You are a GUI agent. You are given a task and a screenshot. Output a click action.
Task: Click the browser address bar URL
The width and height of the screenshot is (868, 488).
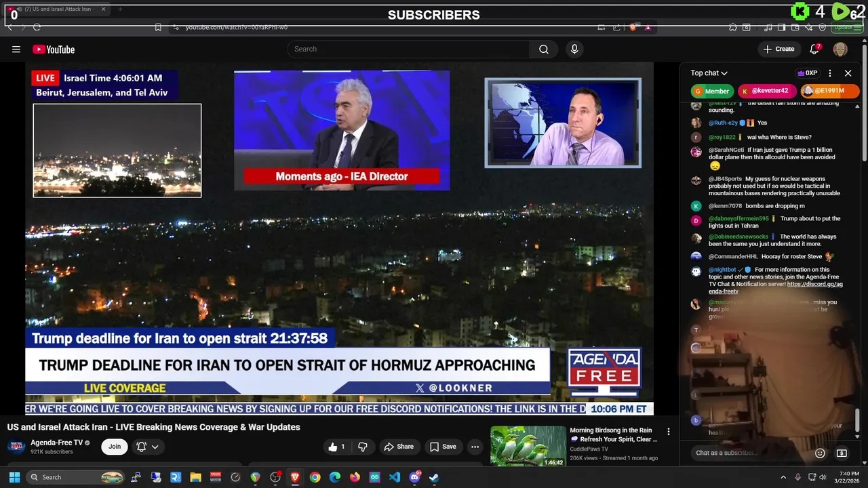[237, 27]
